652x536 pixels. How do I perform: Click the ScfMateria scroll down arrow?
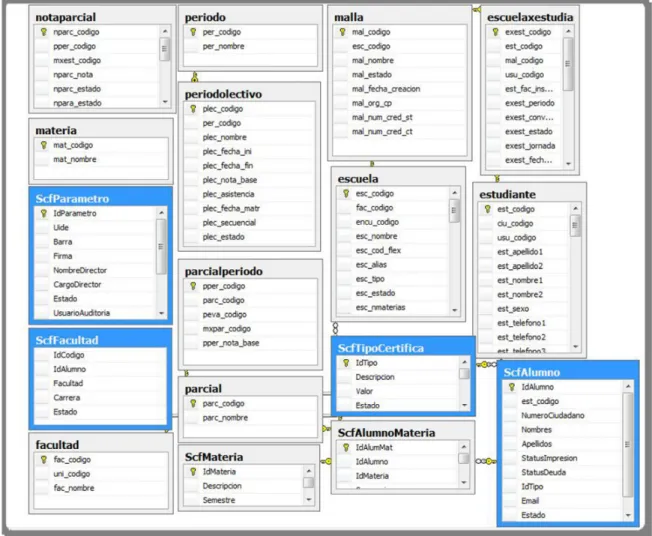(309, 499)
